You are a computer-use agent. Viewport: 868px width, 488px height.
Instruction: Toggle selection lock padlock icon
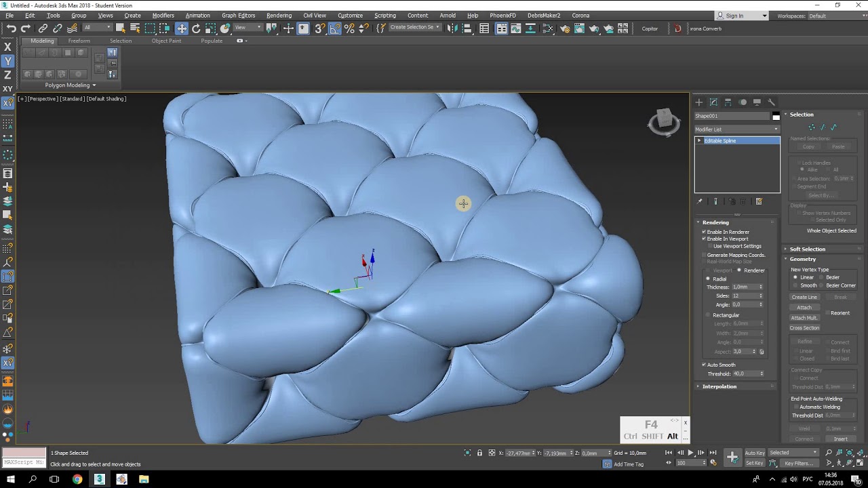pyautogui.click(x=479, y=453)
